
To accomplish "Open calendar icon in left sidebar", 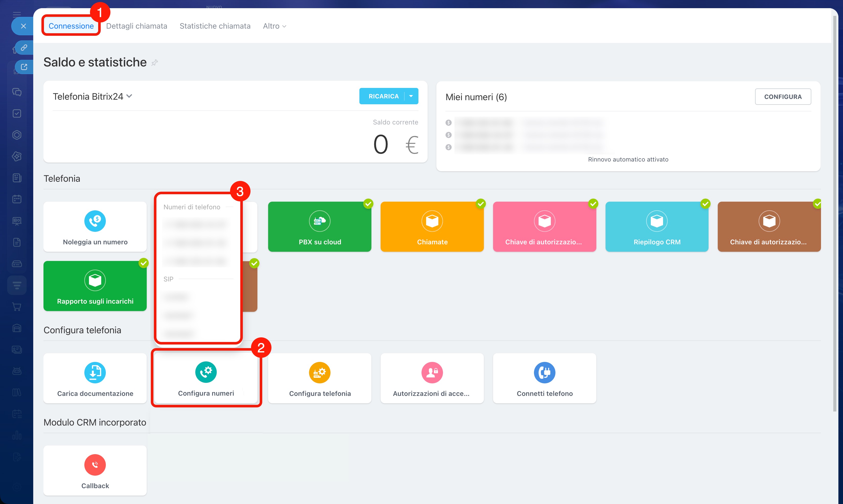I will pos(17,199).
